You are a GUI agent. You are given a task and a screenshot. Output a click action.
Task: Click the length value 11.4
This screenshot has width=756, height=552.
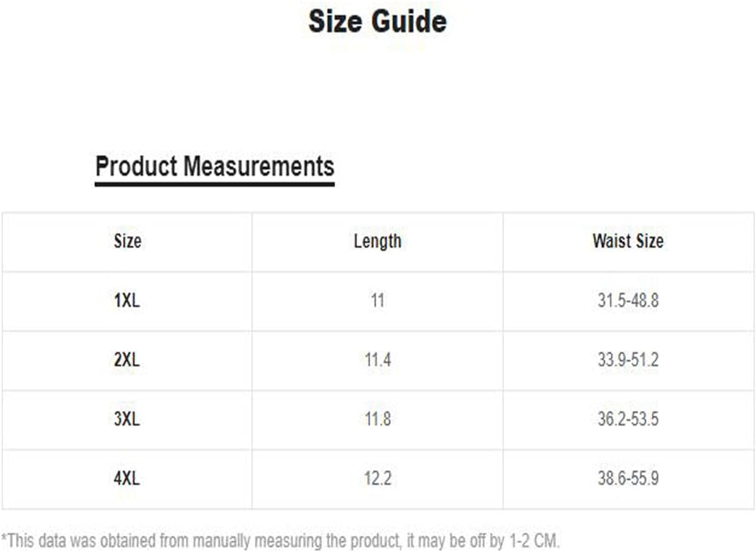click(377, 360)
